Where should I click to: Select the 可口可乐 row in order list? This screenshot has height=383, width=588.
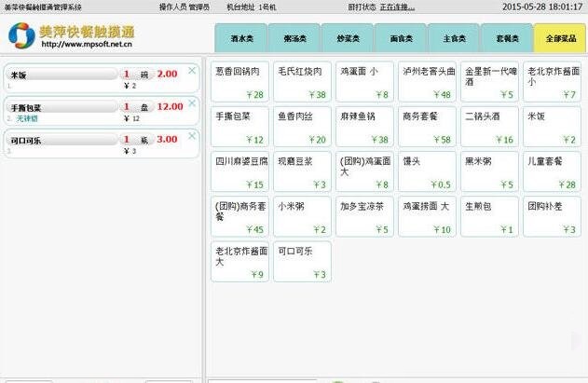click(x=102, y=144)
